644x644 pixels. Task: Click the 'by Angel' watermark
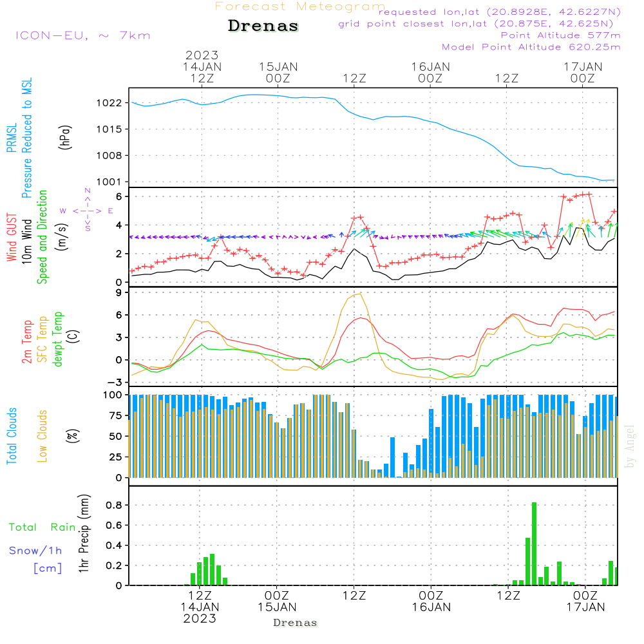[630, 447]
